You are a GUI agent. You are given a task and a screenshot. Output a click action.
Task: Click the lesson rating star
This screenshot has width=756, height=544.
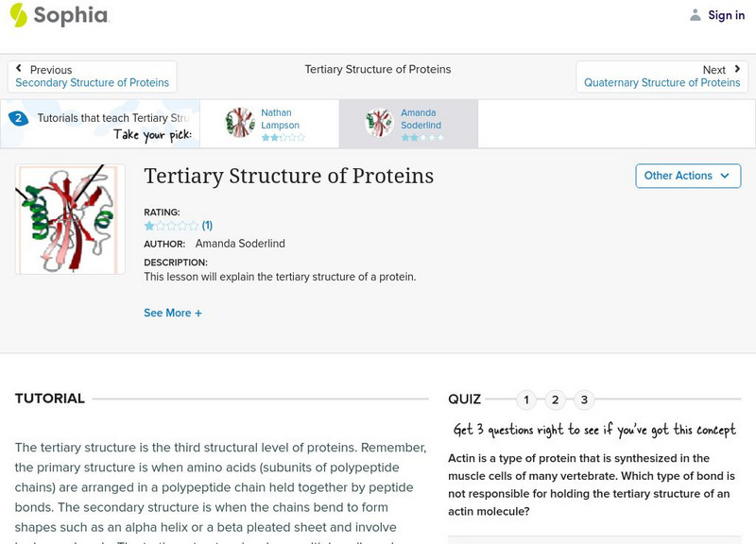(149, 226)
